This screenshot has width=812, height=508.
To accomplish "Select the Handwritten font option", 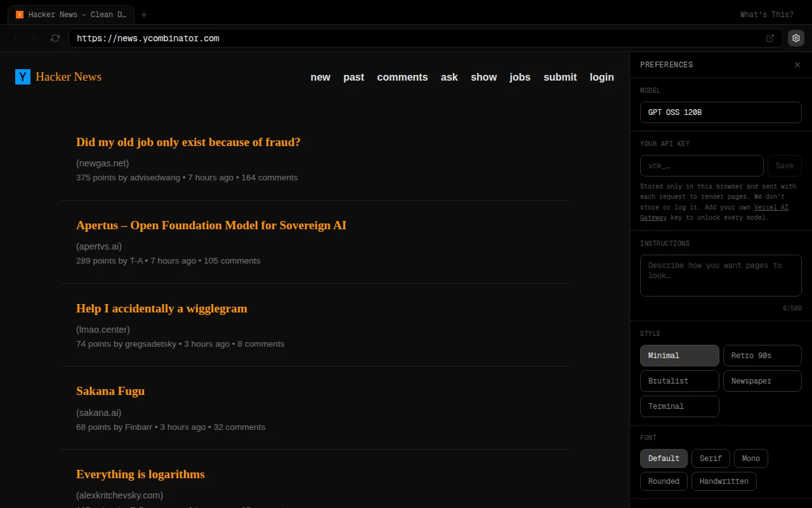I will [724, 481].
